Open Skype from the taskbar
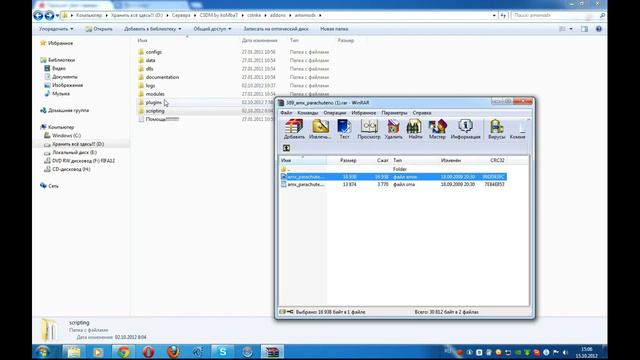 click(x=222, y=352)
